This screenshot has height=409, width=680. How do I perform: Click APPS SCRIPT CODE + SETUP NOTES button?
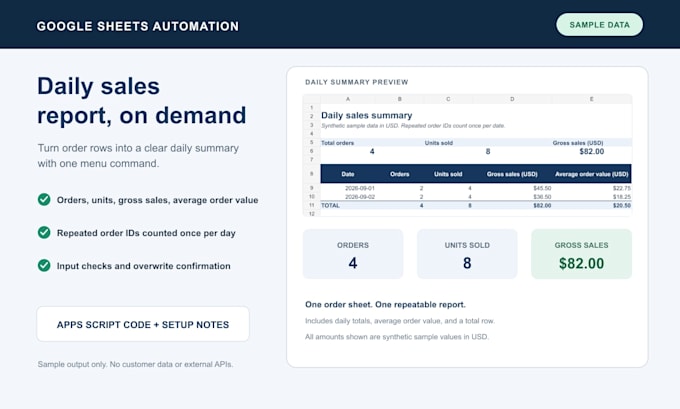[x=143, y=324]
